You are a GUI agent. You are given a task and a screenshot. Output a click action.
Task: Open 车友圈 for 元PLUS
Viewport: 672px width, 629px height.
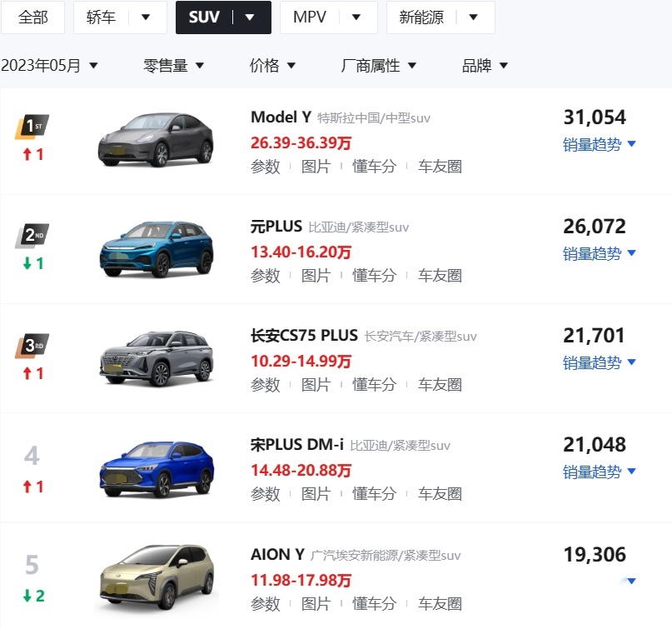[441, 276]
